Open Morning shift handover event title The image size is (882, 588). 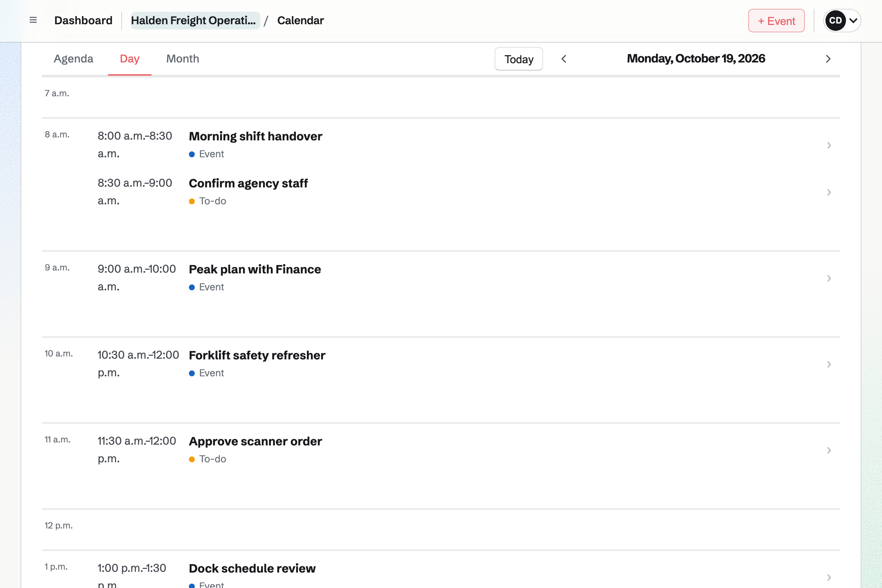point(255,136)
